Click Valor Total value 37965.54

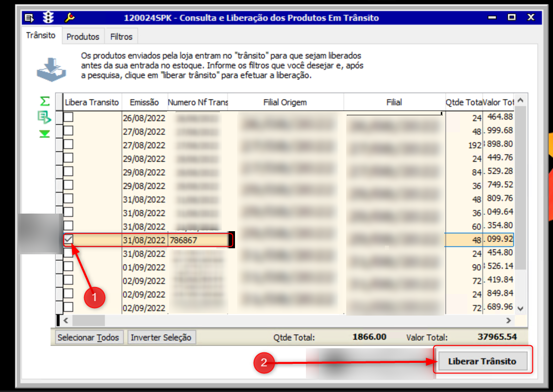[497, 337]
